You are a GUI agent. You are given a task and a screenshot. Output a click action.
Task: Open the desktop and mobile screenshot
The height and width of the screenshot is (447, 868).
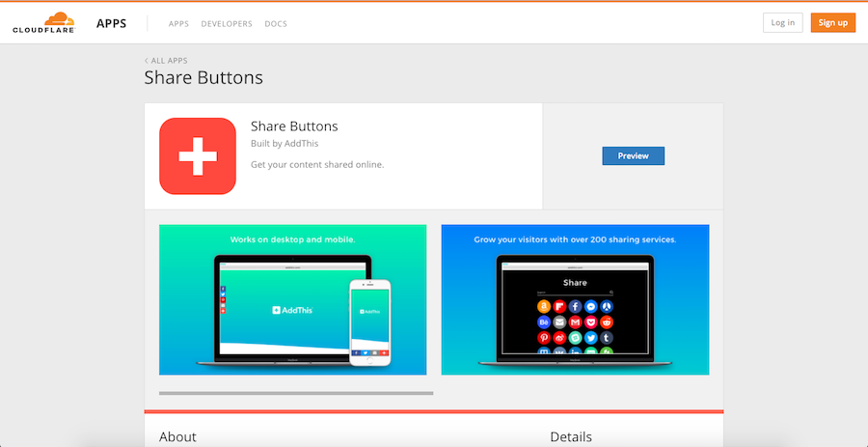click(293, 299)
